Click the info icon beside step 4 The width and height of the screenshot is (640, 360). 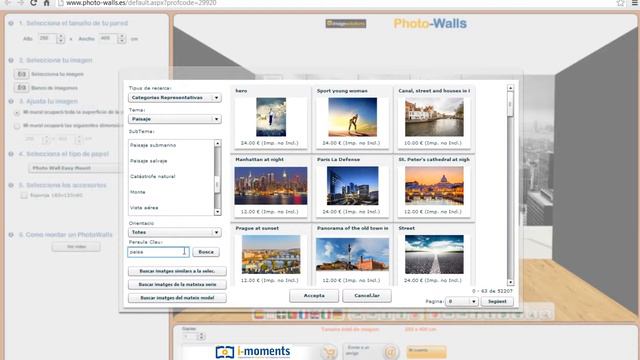pos(11,154)
